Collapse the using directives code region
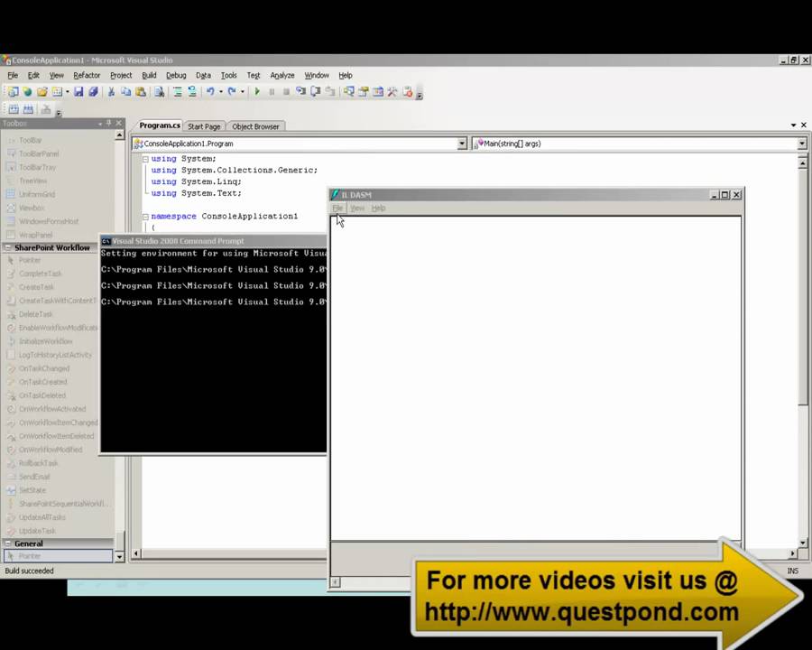 click(145, 159)
